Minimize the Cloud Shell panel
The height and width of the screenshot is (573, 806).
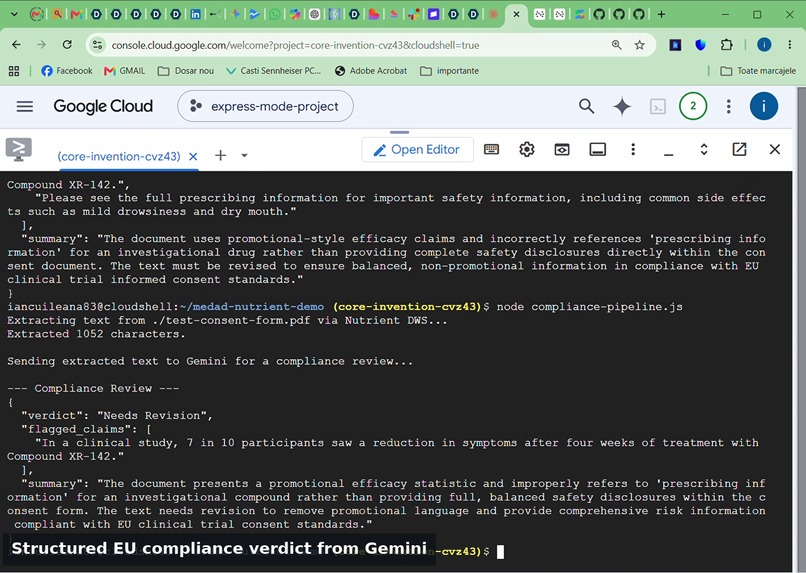[668, 153]
